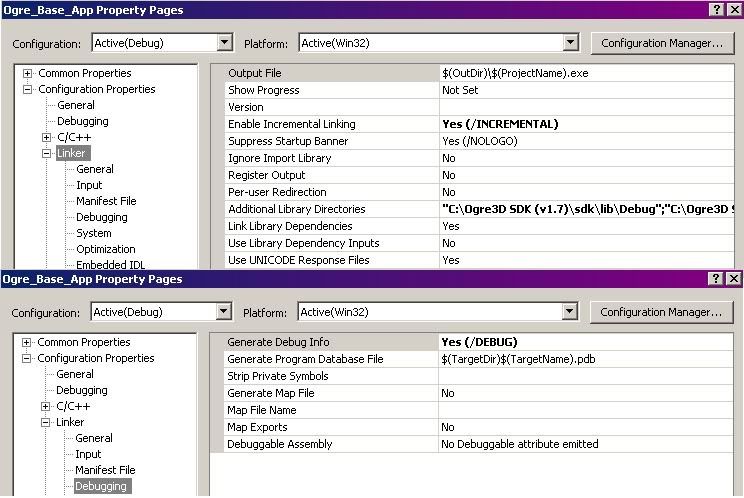This screenshot has width=744, height=498.
Task: Select Debugging under Configuration Properties in bottom window
Action: pos(82,390)
